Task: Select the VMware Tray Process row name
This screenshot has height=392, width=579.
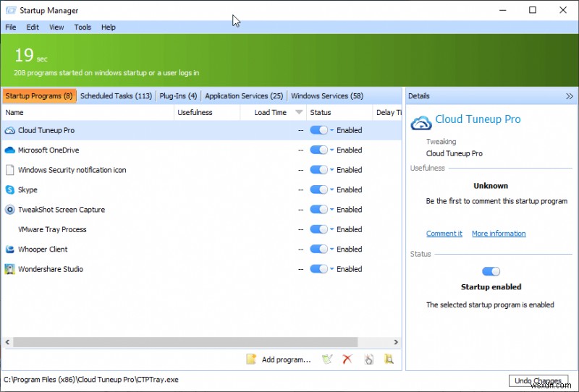Action: [52, 229]
